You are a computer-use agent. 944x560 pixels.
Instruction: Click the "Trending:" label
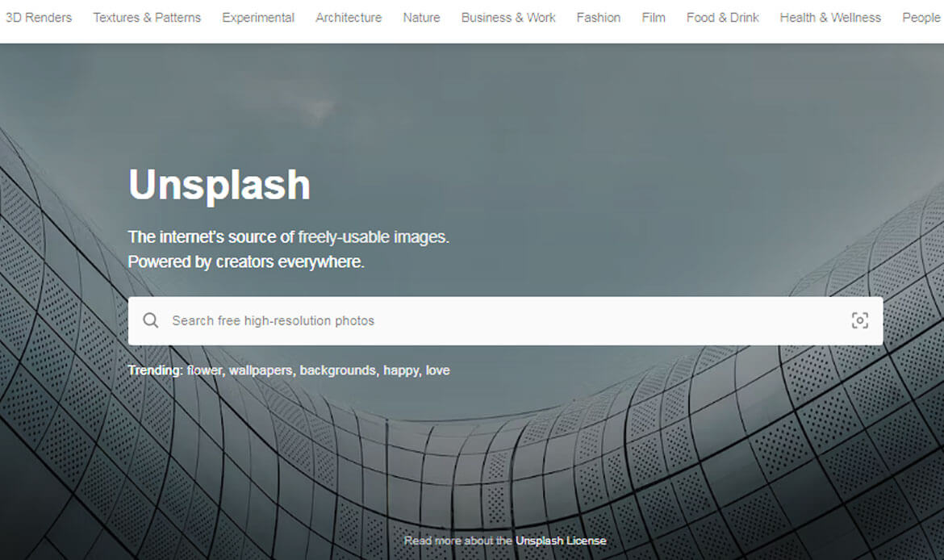tap(156, 370)
